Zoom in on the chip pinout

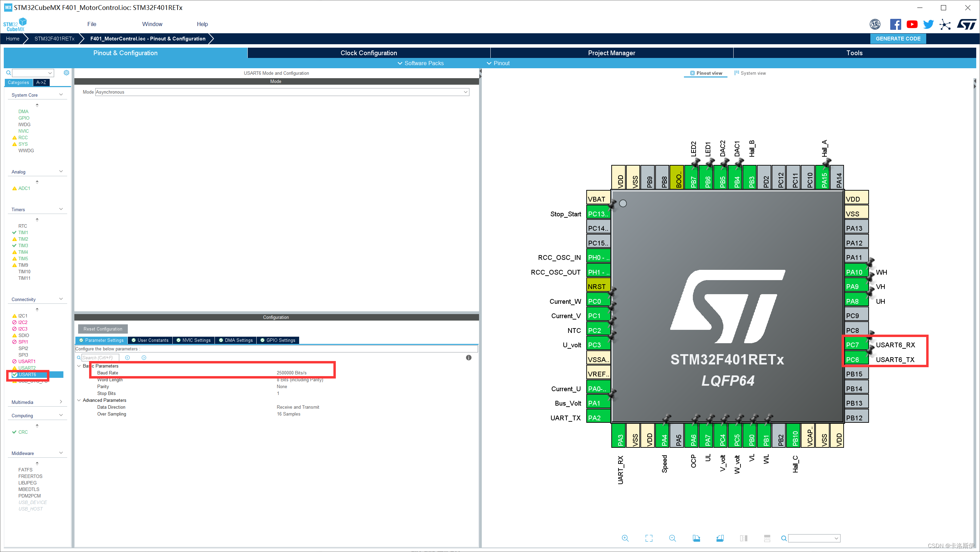pyautogui.click(x=625, y=538)
